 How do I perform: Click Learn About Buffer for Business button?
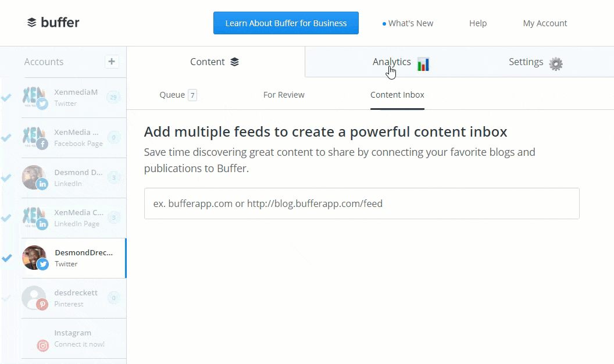coord(285,23)
